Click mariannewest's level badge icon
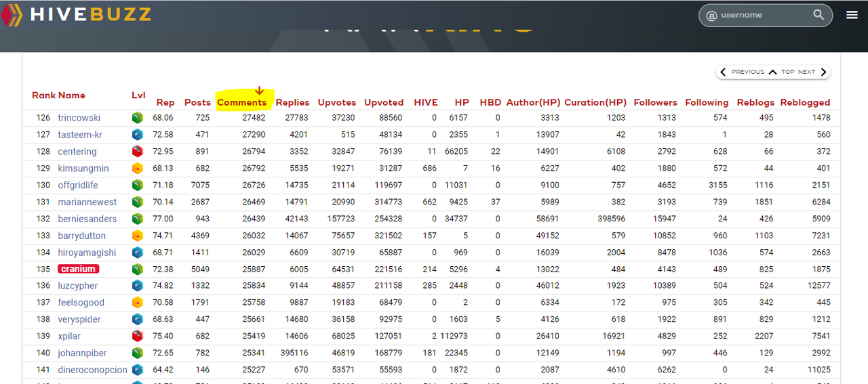The width and height of the screenshot is (868, 384). (x=138, y=202)
